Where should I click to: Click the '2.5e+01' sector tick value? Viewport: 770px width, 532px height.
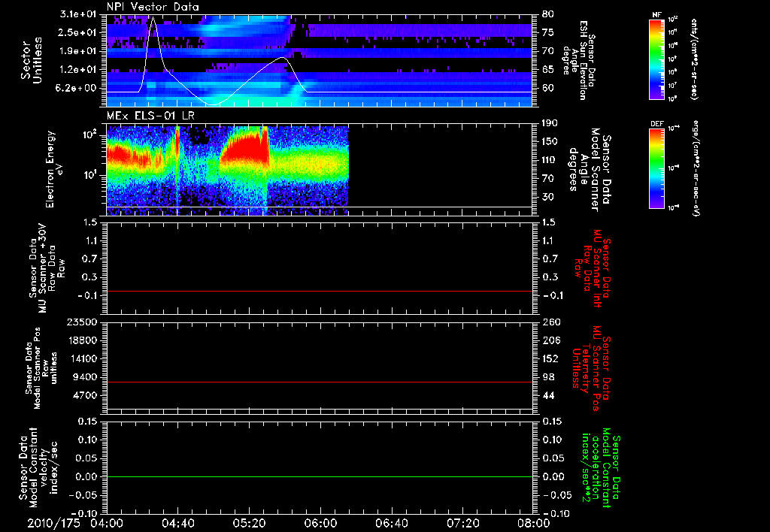tap(78, 32)
